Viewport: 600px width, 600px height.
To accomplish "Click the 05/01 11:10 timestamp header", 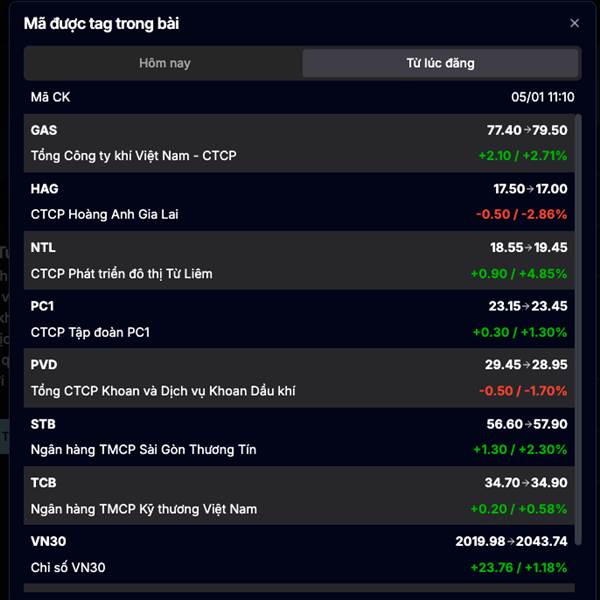I will [542, 97].
